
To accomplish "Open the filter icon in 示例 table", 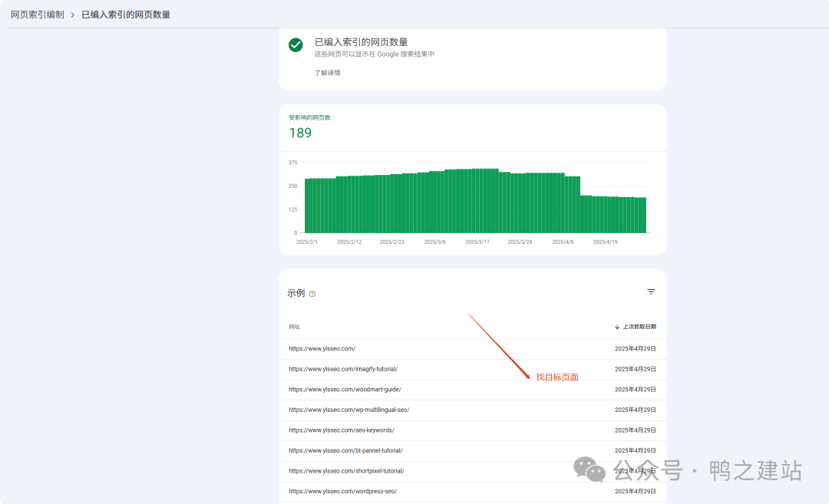I will tap(651, 292).
